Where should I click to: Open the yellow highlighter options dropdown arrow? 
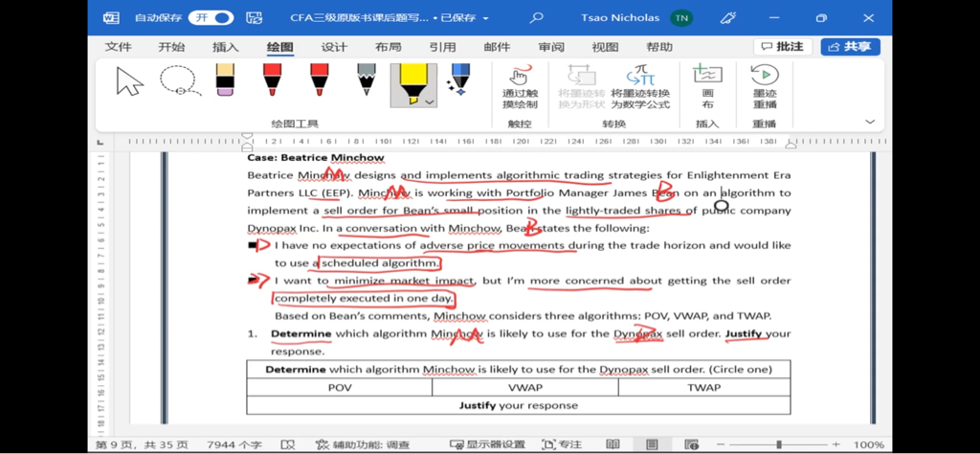pos(430,102)
